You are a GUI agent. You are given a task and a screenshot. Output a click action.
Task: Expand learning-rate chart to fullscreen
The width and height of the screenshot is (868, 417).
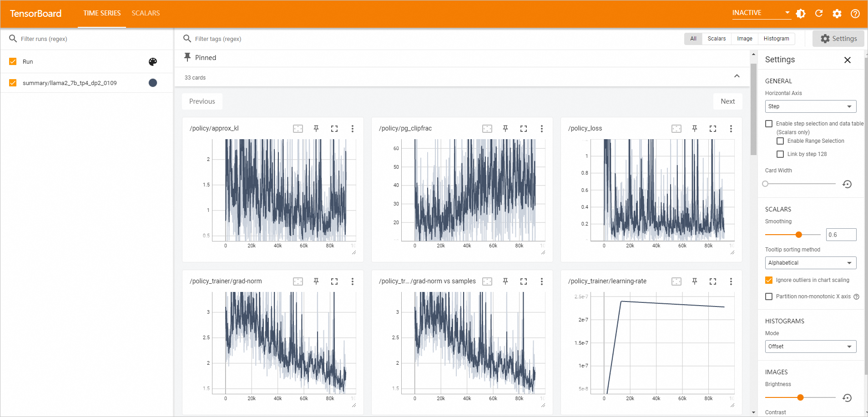click(713, 281)
